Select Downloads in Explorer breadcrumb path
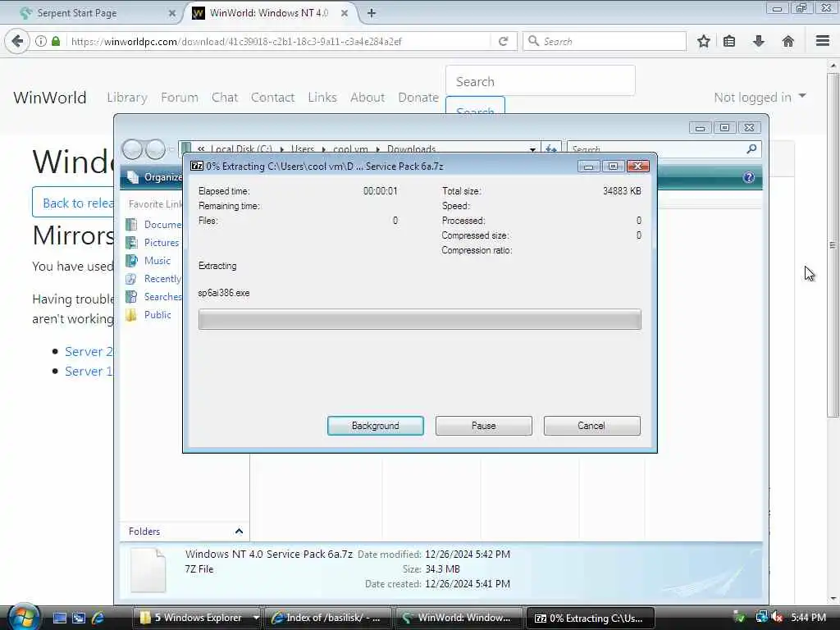This screenshot has width=840, height=630. [x=412, y=149]
